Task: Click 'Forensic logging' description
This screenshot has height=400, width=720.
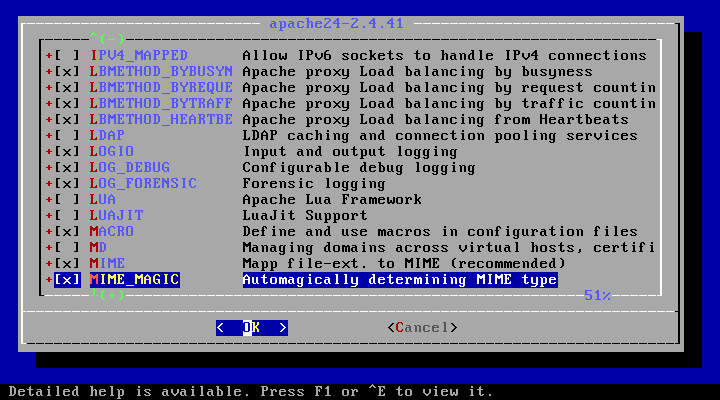Action: pos(314,184)
